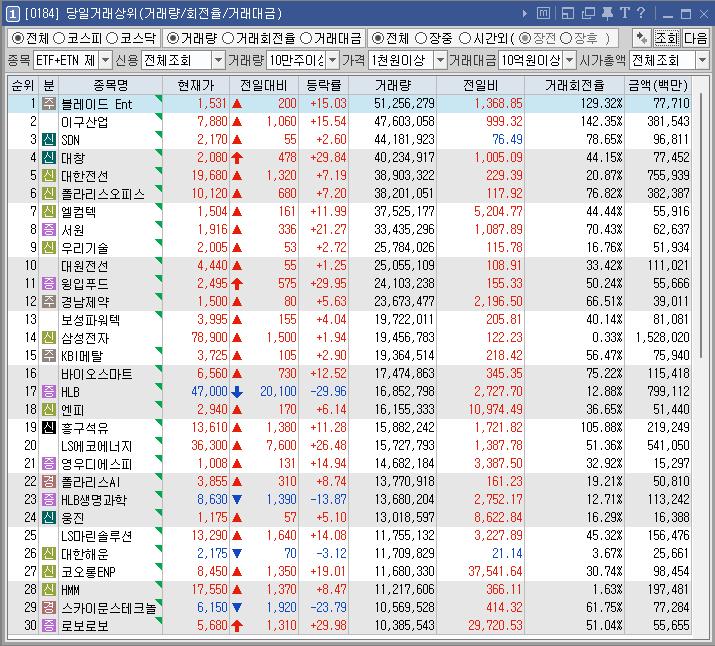The height and width of the screenshot is (646, 715).
Task: Click the 신 badge on the SDN row
Action: [49, 140]
